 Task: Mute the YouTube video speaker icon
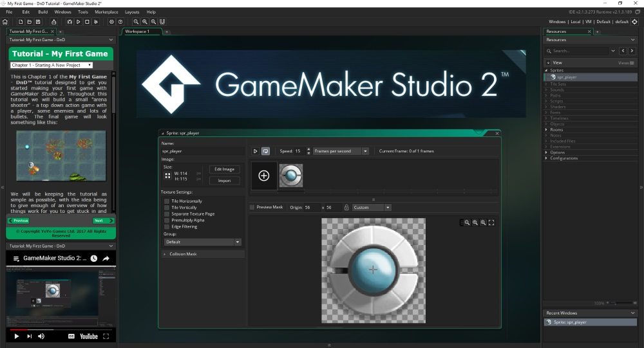pyautogui.click(x=41, y=336)
